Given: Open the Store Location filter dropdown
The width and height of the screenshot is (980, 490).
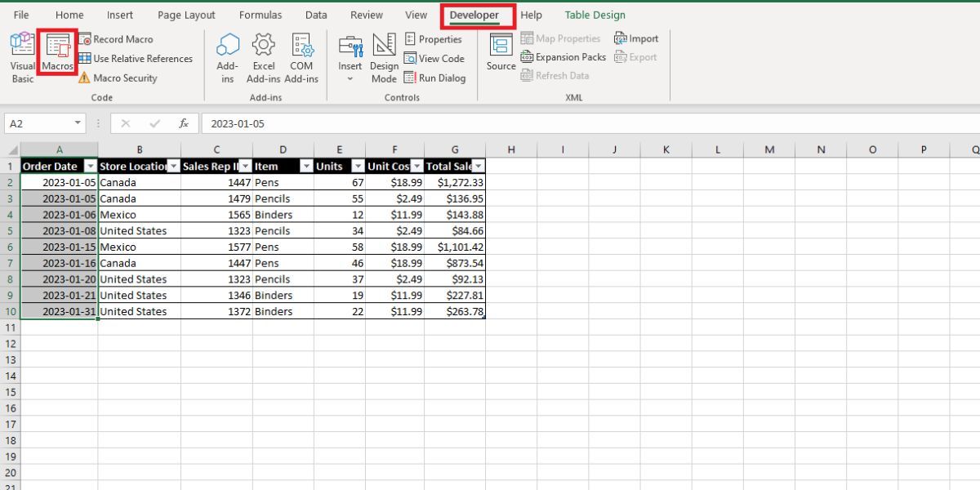Looking at the screenshot, I should [173, 166].
